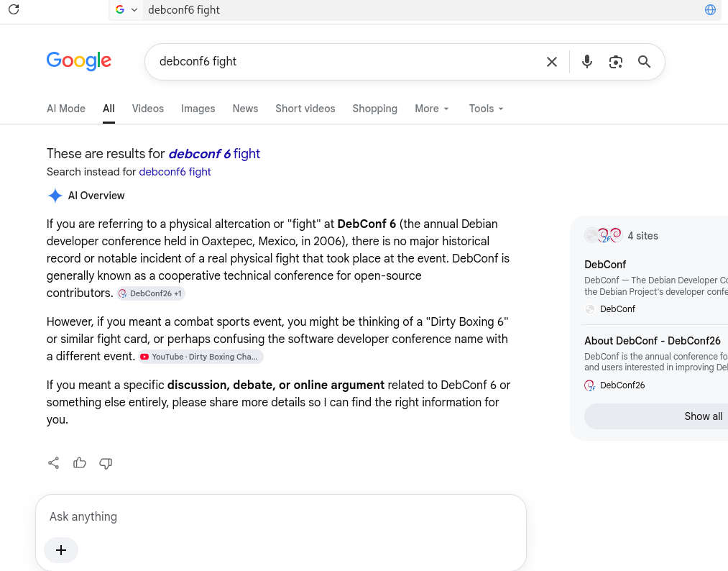Viewport: 728px width, 571px height.
Task: Switch to the AI Mode tab
Action: coord(66,109)
